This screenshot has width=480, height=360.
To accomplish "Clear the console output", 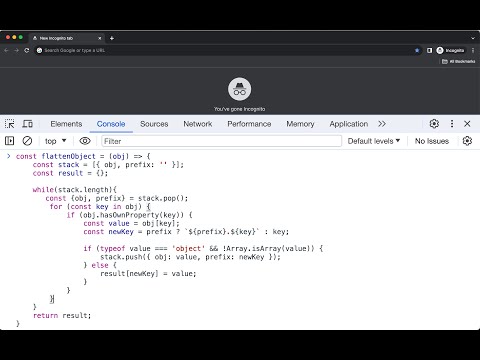I will (27, 141).
